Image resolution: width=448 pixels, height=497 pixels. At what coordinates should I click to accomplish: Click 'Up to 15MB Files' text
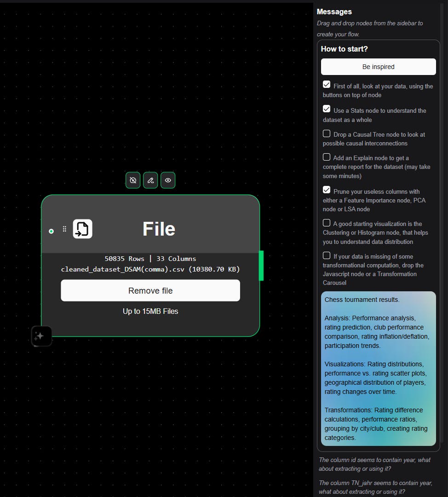tap(150, 311)
